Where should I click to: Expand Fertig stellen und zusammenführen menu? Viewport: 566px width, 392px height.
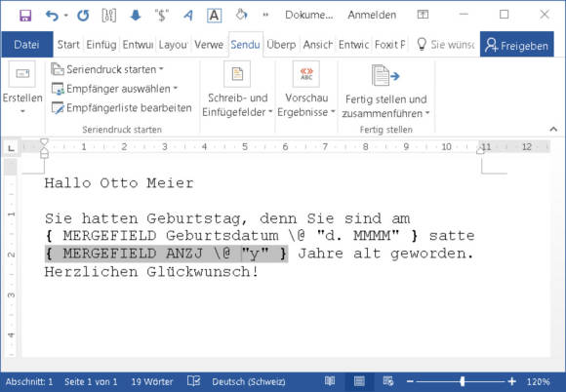[x=385, y=90]
